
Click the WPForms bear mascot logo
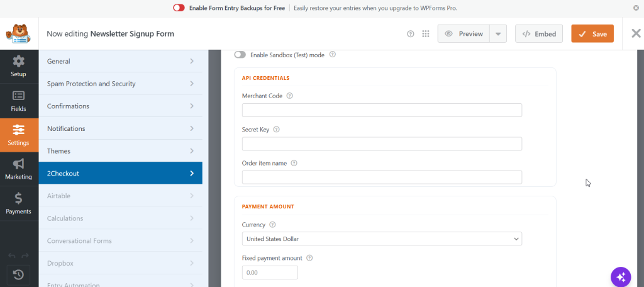(19, 34)
